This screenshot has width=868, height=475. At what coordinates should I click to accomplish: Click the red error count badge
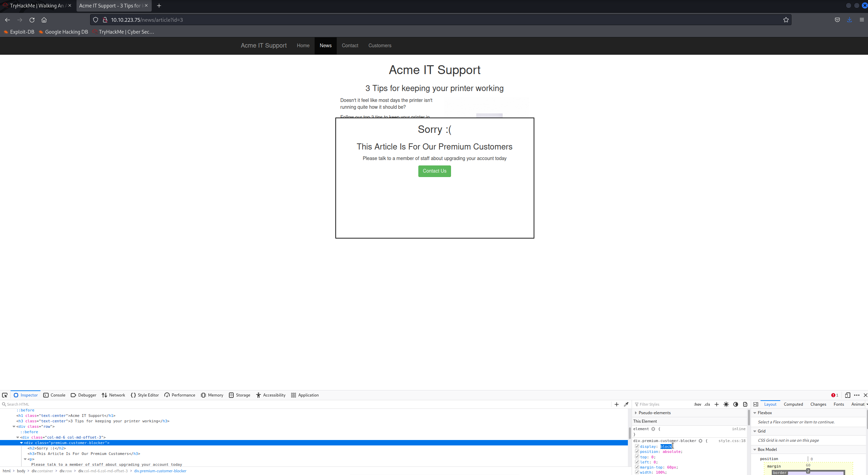point(834,395)
